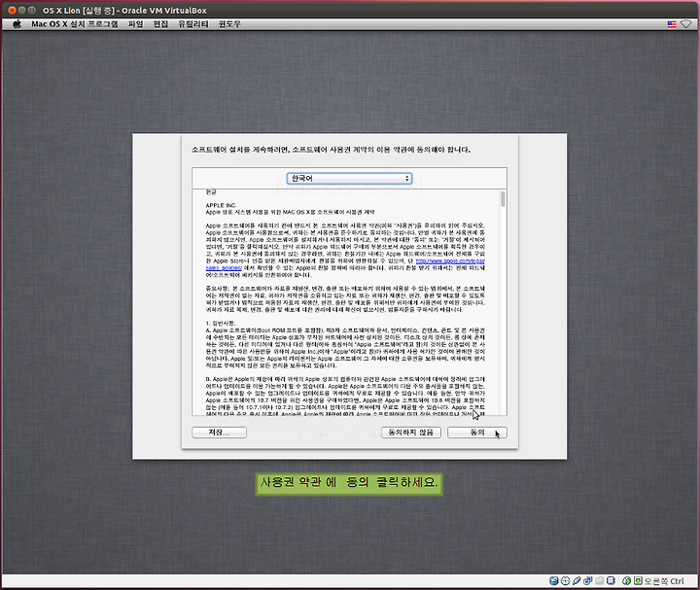Click the hard disk activity status icon
This screenshot has width=700, height=590.
tap(553, 580)
